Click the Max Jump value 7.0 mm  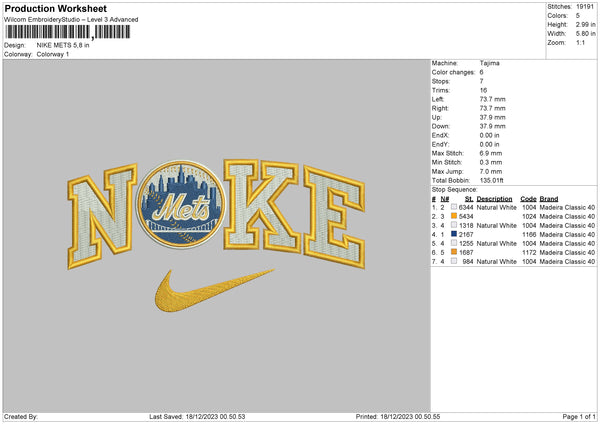tap(491, 172)
